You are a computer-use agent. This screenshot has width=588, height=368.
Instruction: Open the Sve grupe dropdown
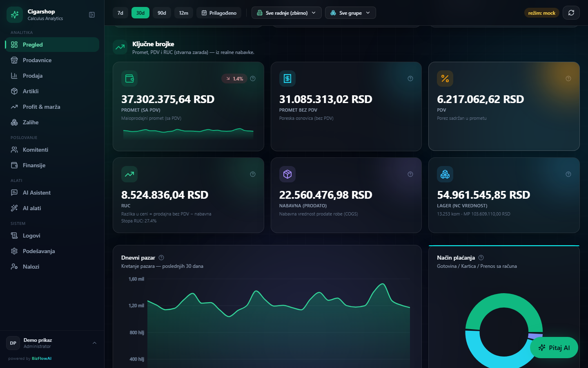350,13
